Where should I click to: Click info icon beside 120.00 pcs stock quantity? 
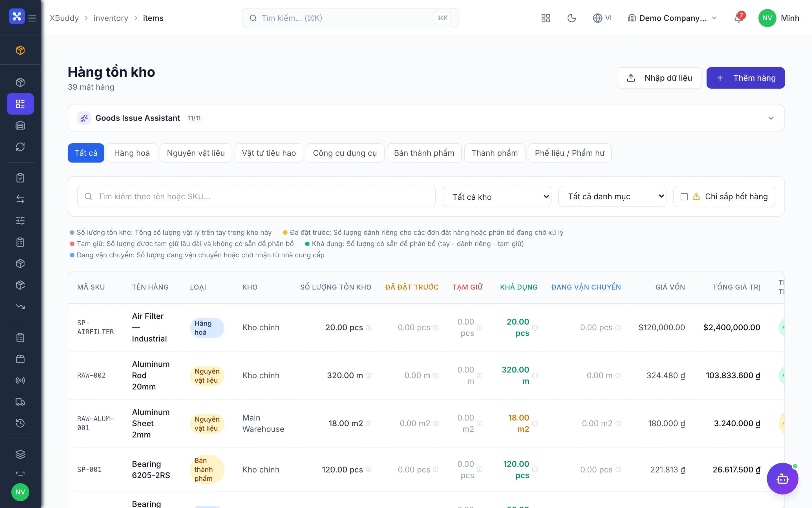[369, 469]
